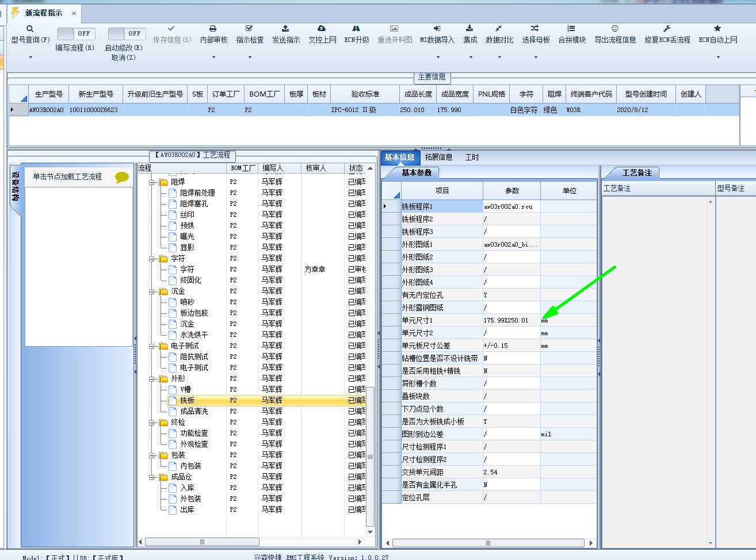The image size is (756, 560).
Task: Collapse the 字符 tree folder
Action: pos(152,259)
